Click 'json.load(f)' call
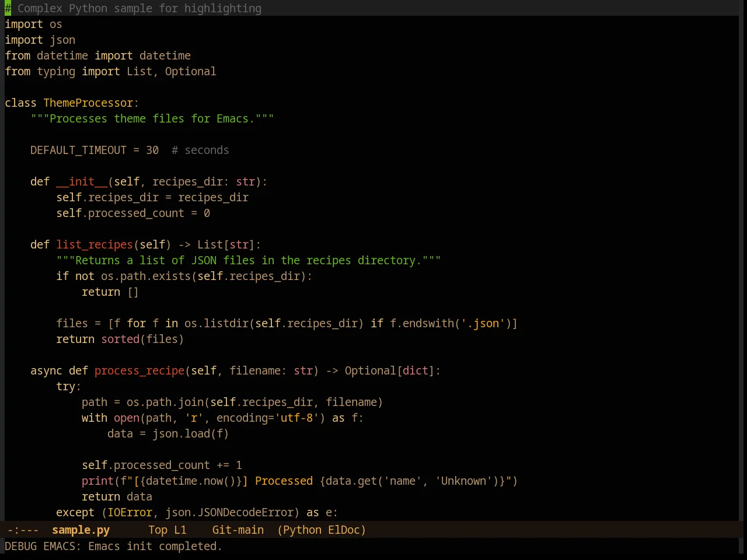 coord(191,433)
